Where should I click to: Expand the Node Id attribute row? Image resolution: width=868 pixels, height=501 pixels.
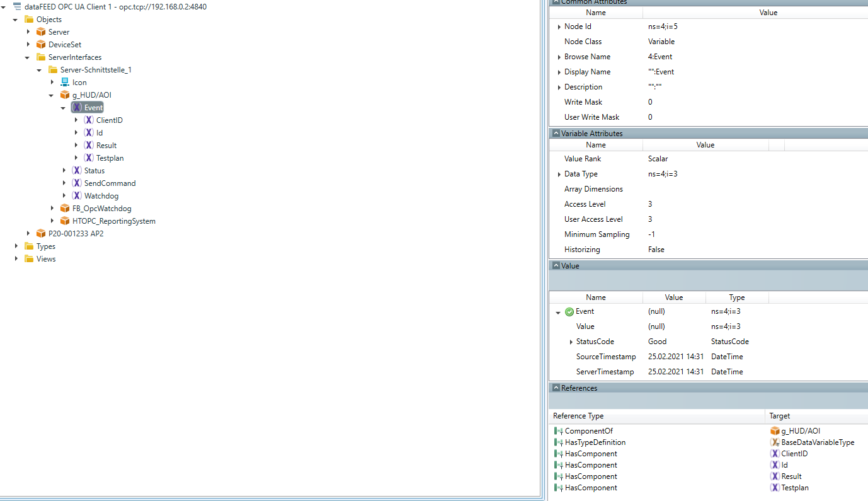559,26
